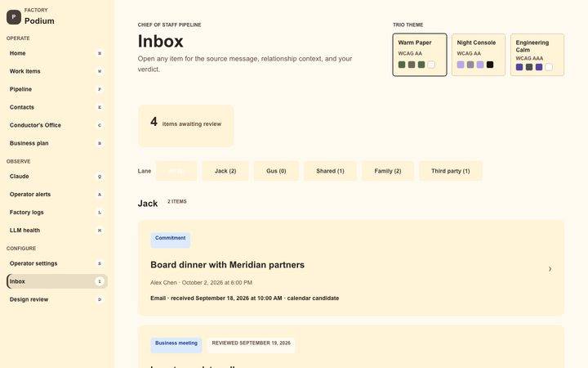Check LLM health page
Image resolution: width=588 pixels, height=368 pixels.
56,230
